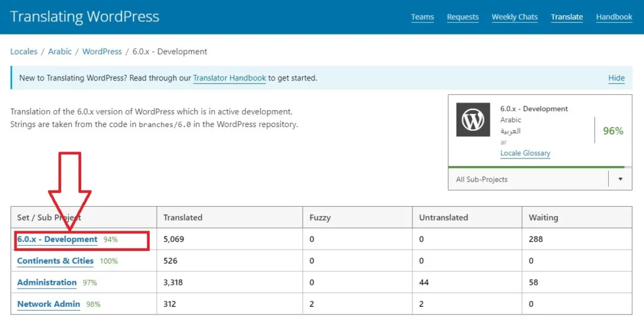Image resolution: width=644 pixels, height=320 pixels.
Task: Open the Administration sub project
Action: (x=47, y=283)
